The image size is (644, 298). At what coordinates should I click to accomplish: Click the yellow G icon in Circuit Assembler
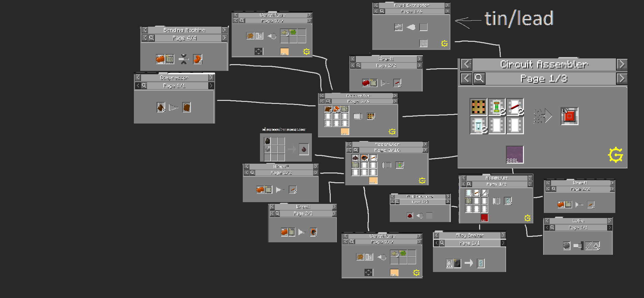615,155
